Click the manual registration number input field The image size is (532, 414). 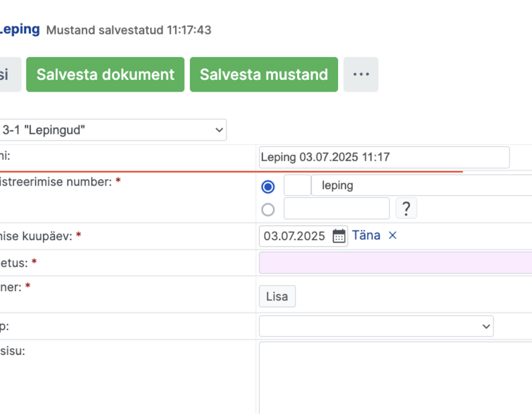(336, 208)
